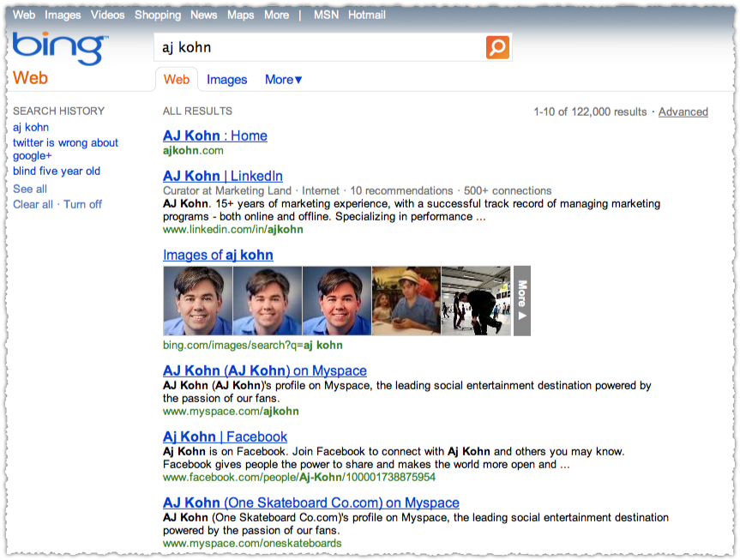Viewport: 740px width, 560px height.
Task: Open the Web link in top navigation bar
Action: point(24,15)
